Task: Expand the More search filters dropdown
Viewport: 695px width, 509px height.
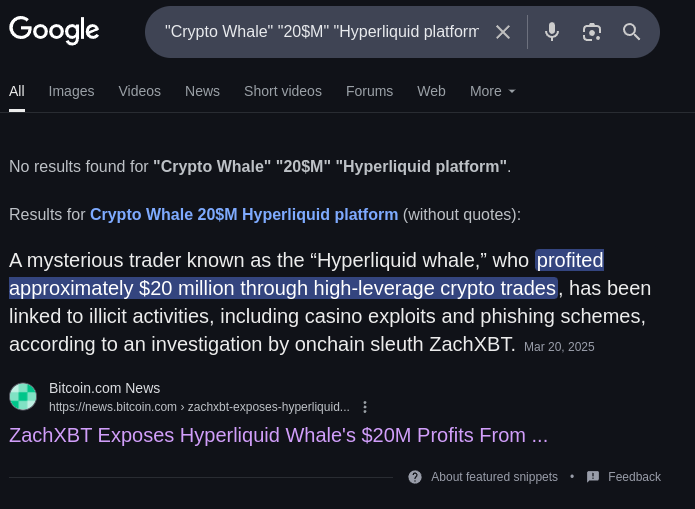Action: pos(493,91)
